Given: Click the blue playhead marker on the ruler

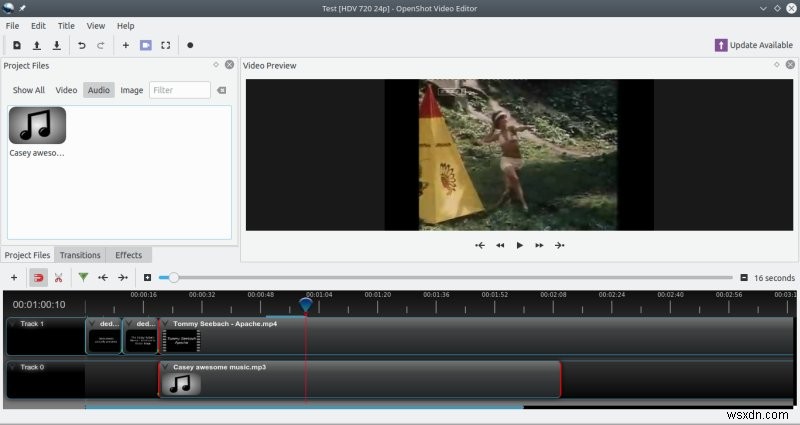Looking at the screenshot, I should point(306,305).
